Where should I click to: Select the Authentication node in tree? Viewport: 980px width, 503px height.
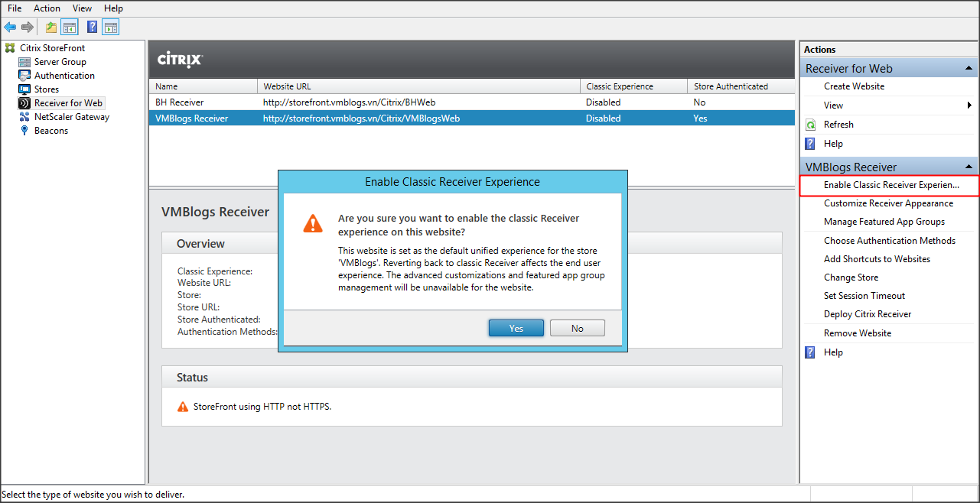[64, 76]
